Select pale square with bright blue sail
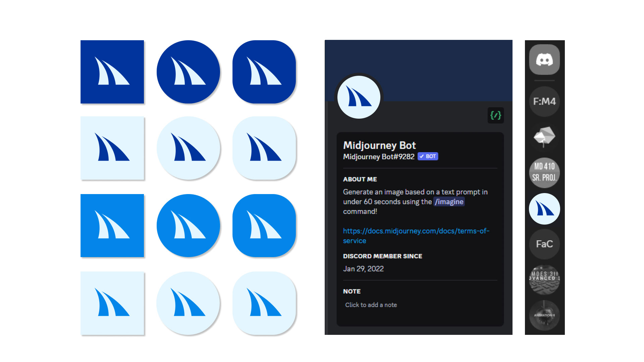 112,303
